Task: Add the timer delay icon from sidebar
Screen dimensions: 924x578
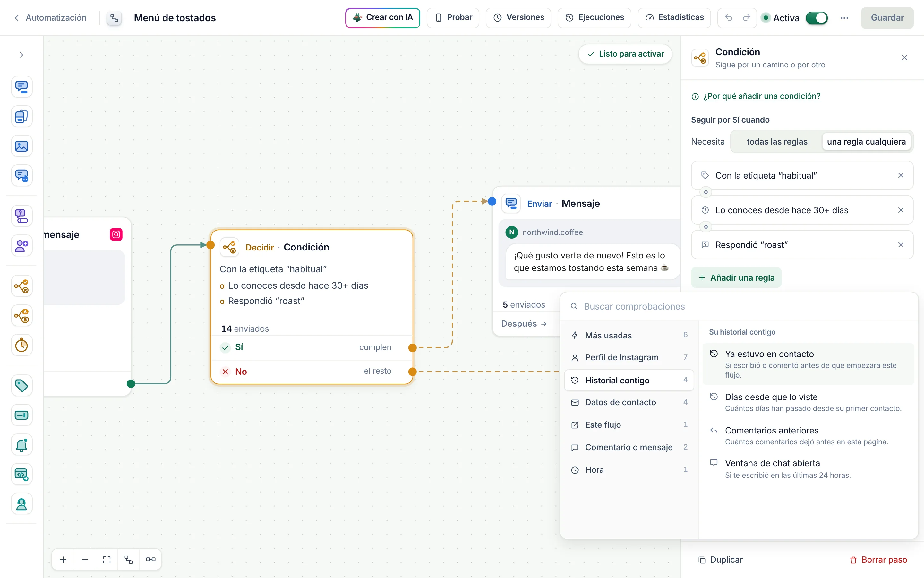Action: tap(21, 345)
